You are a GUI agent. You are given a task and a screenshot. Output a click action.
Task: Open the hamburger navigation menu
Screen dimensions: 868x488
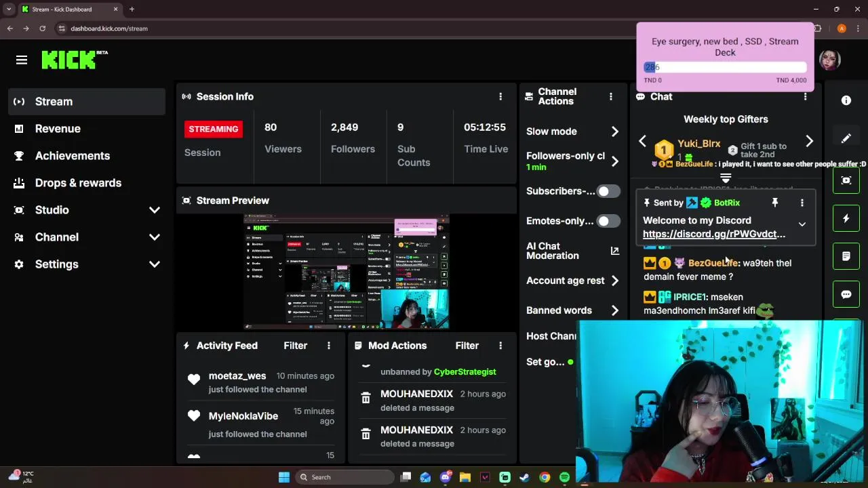22,60
